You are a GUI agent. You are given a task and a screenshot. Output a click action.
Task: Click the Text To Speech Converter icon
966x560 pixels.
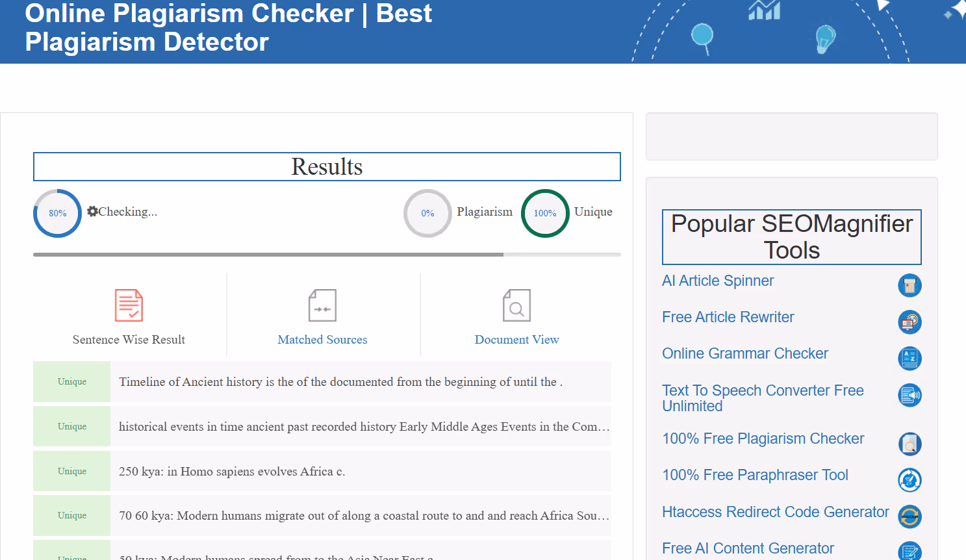pos(909,395)
